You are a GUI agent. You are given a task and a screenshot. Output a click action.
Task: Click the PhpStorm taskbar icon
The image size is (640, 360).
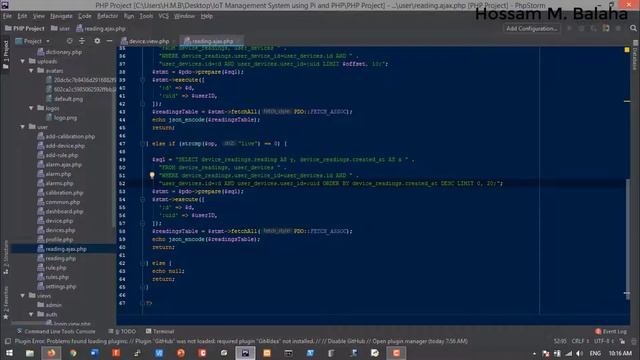click(245, 353)
